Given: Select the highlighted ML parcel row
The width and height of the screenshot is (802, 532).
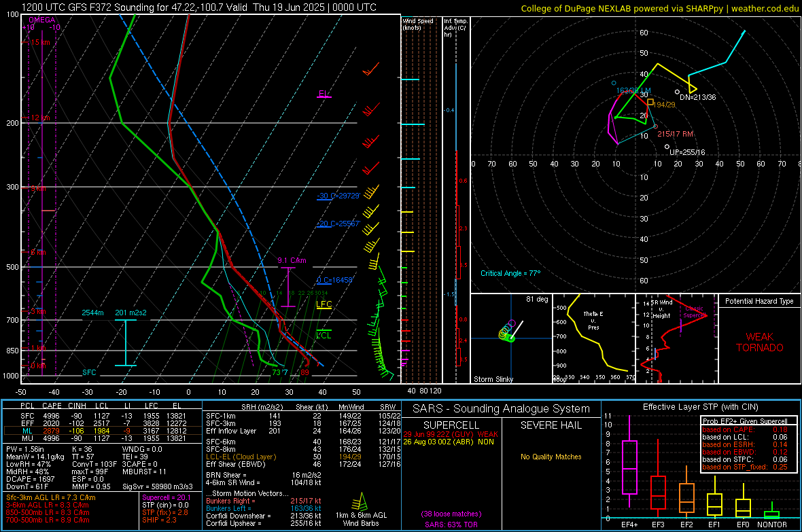Looking at the screenshot, I should click(103, 431).
